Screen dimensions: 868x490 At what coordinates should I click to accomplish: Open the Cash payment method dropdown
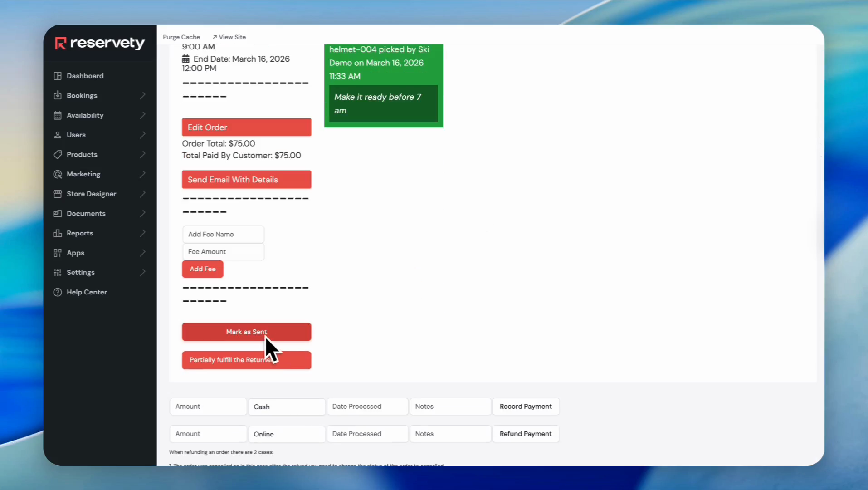tap(287, 407)
